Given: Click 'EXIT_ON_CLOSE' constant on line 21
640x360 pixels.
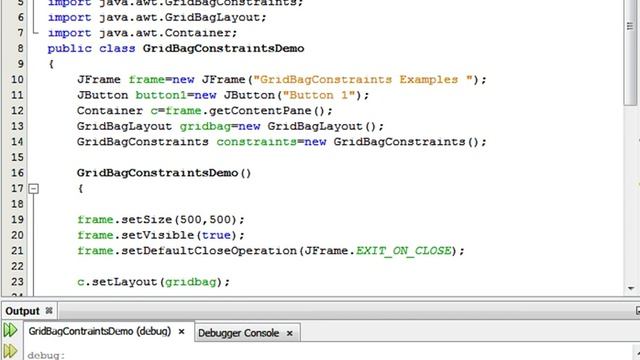Looking at the screenshot, I should click(404, 251).
